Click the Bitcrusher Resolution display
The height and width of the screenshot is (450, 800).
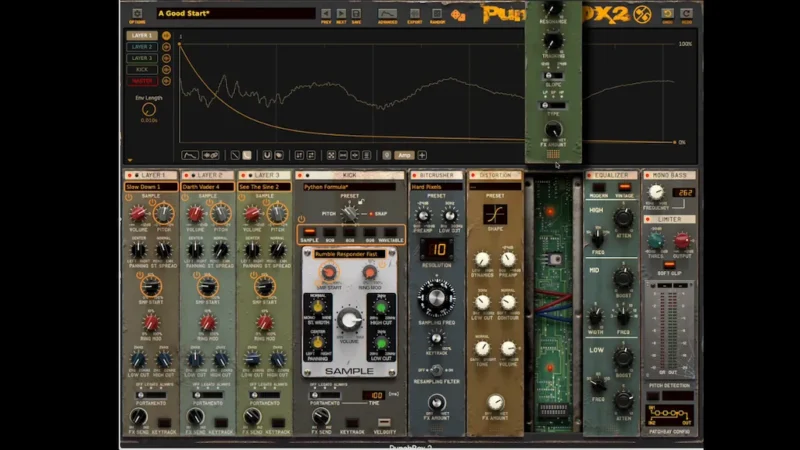pyautogui.click(x=437, y=249)
